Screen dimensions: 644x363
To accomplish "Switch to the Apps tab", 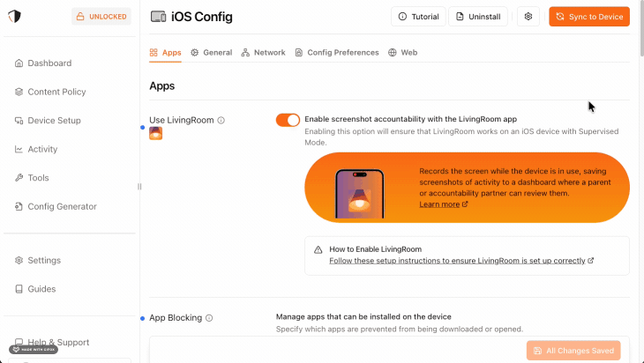I will [x=165, y=53].
